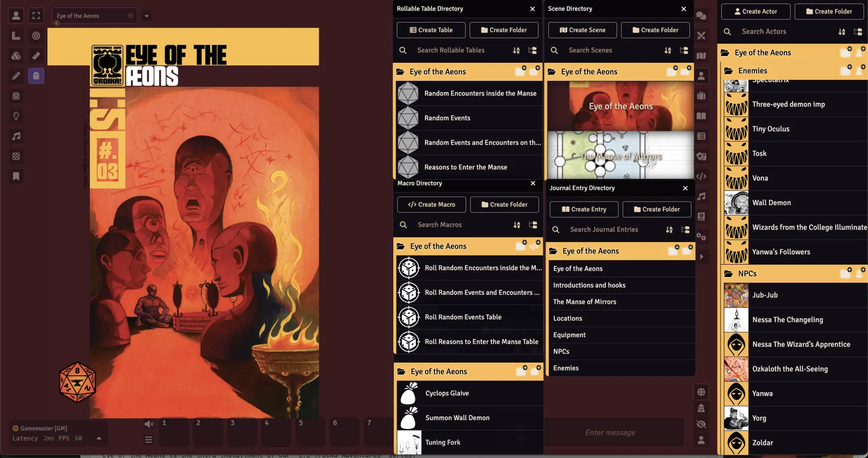Mute the speaker icon near hotbar
This screenshot has height=458, width=868.
(x=149, y=424)
